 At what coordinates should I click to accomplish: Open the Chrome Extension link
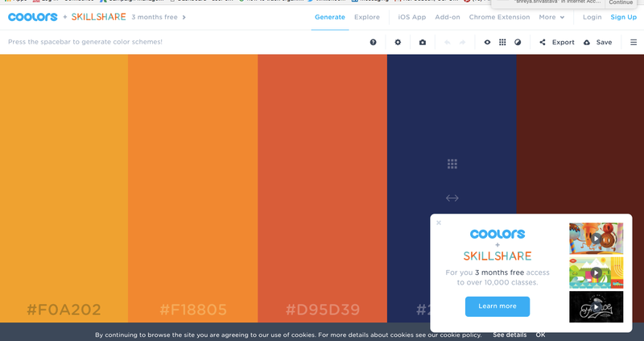click(499, 17)
